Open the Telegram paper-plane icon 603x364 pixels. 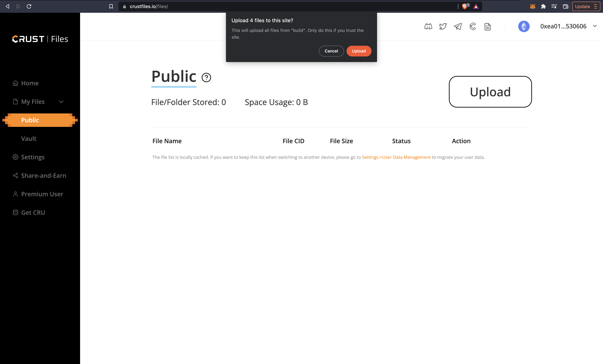coord(458,26)
